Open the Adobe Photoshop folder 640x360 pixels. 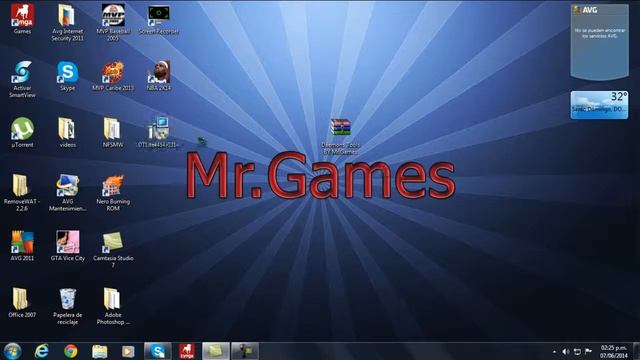pyautogui.click(x=113, y=306)
